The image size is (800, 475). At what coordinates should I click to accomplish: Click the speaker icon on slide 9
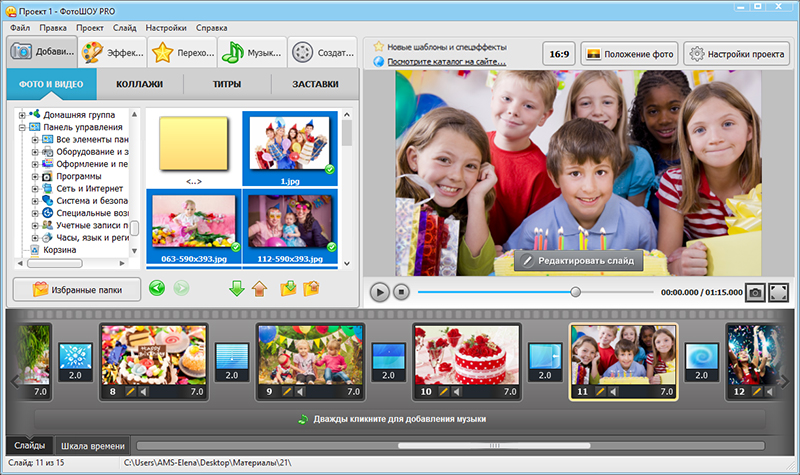point(300,391)
